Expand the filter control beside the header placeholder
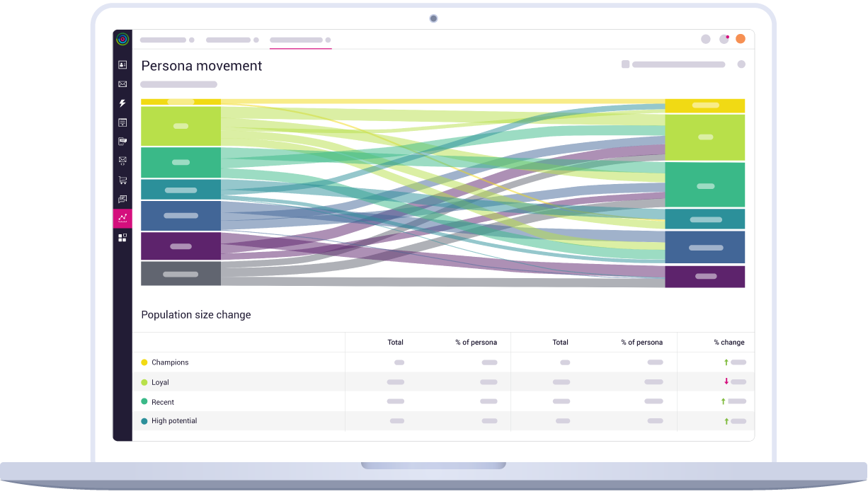Screen dimensions: 868x494 coord(626,64)
